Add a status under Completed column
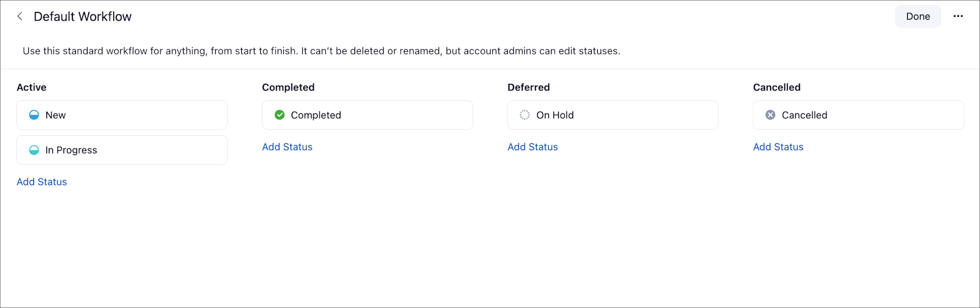The width and height of the screenshot is (980, 308). pos(287,147)
